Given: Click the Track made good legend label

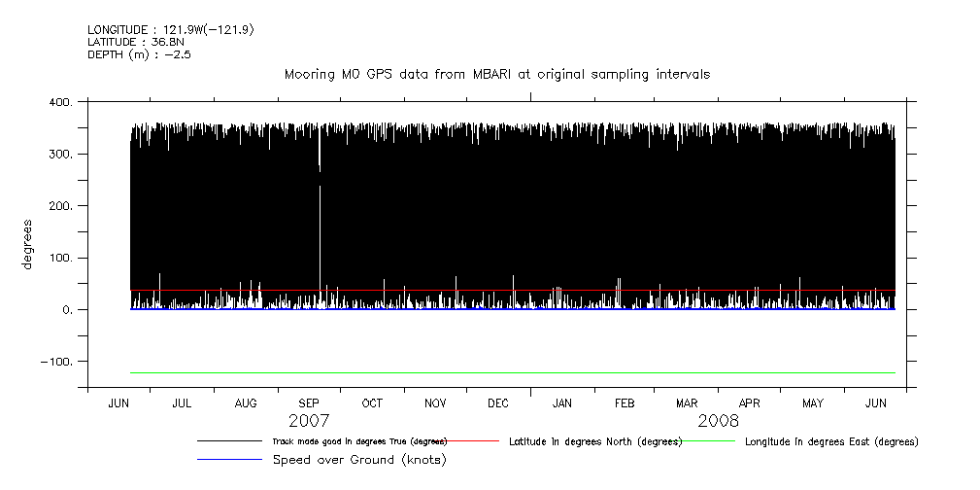Looking at the screenshot, I should (x=359, y=441).
